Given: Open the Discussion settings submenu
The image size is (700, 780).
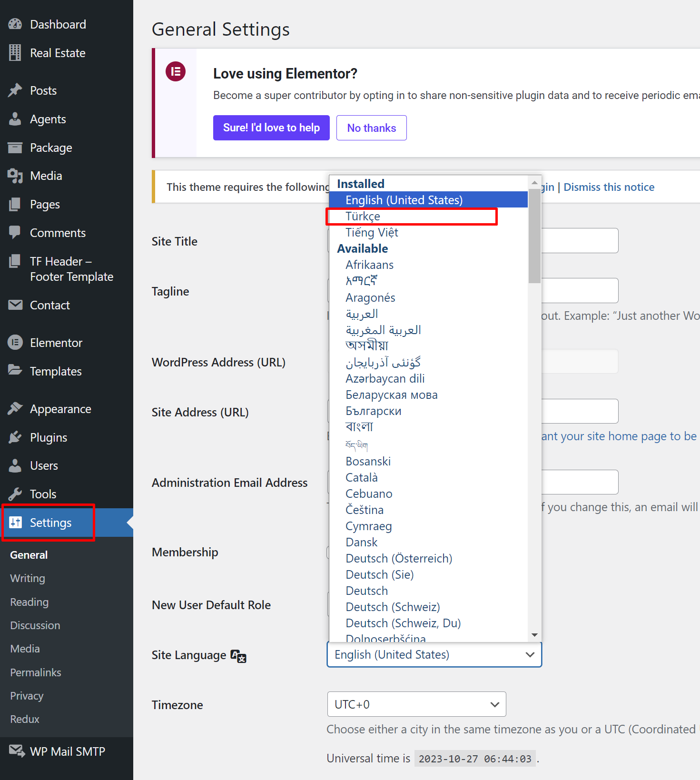Looking at the screenshot, I should click(x=35, y=625).
